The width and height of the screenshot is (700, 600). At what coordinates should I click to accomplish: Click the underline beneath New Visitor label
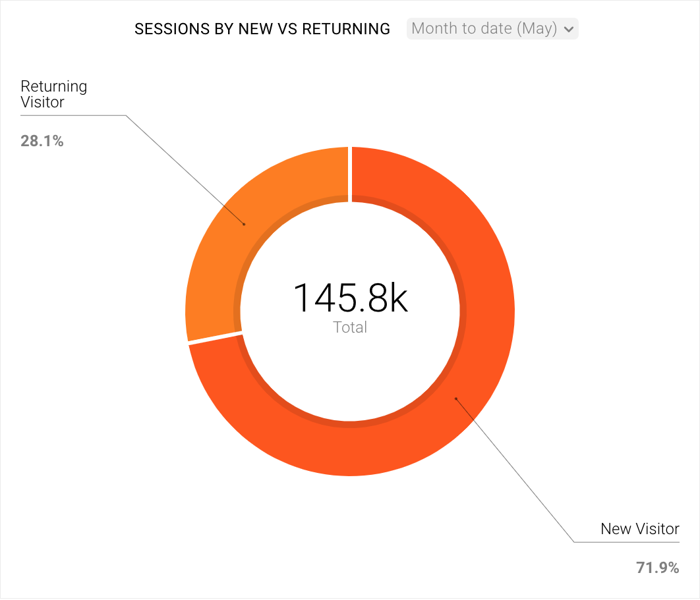pos(626,542)
